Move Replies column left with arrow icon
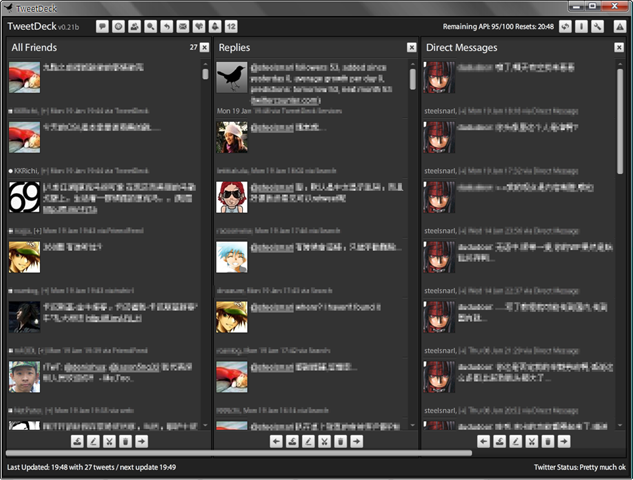Image resolution: width=633 pixels, height=480 pixels. coord(276,441)
